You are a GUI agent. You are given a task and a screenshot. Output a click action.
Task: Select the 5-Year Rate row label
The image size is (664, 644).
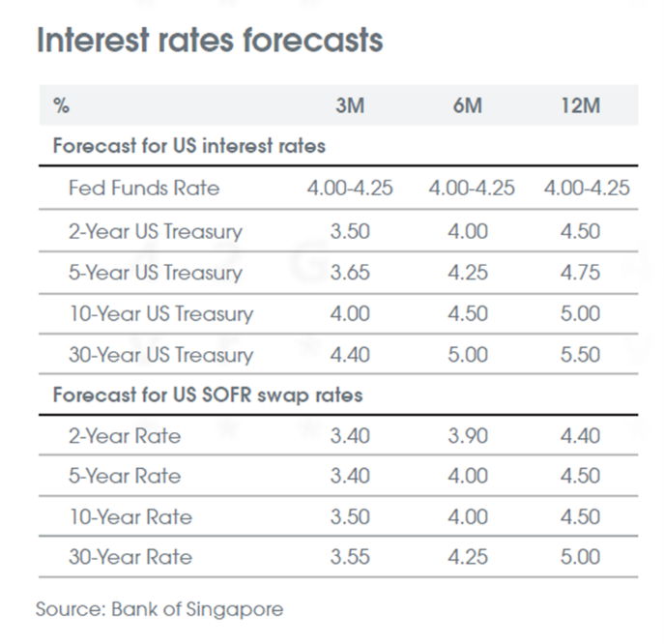(x=125, y=476)
